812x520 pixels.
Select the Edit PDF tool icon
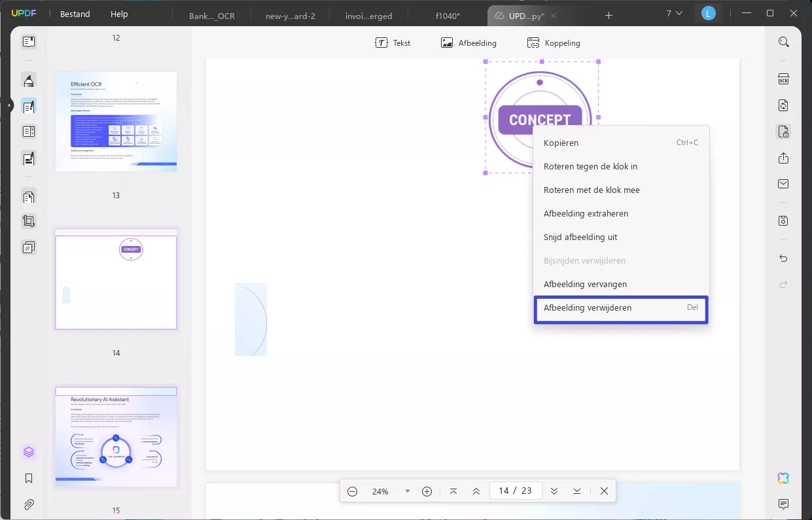[x=29, y=107]
